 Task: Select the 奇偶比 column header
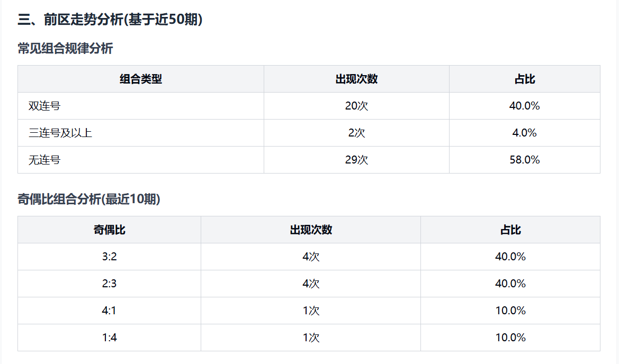[109, 230]
